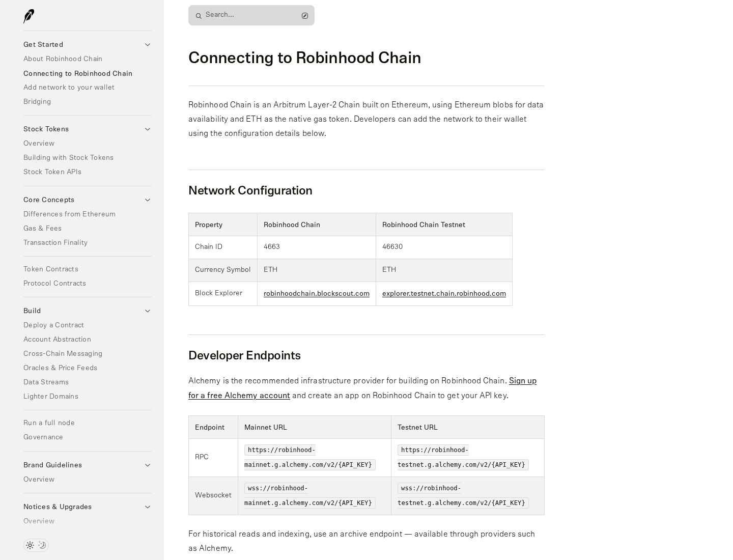Collapse the Get Started section chevron
Screen dimensions: 733x560
click(148, 45)
